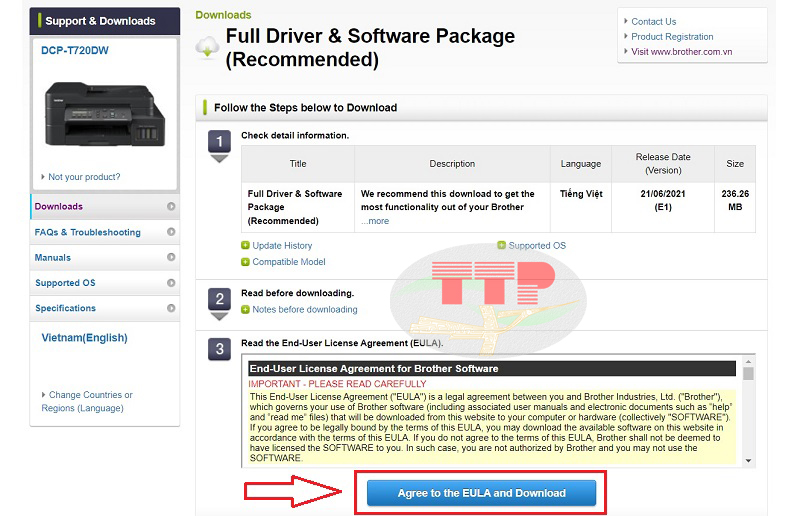Click the cloud download icon near the title
800x516 pixels.
pyautogui.click(x=207, y=47)
